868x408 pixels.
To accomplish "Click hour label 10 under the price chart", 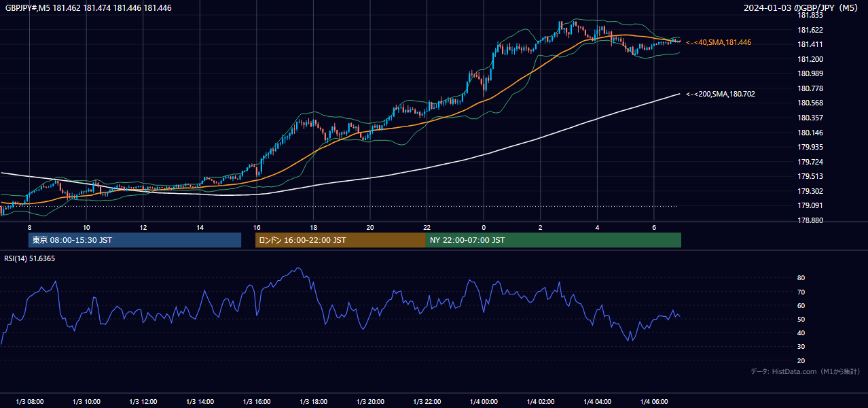I will point(86,227).
